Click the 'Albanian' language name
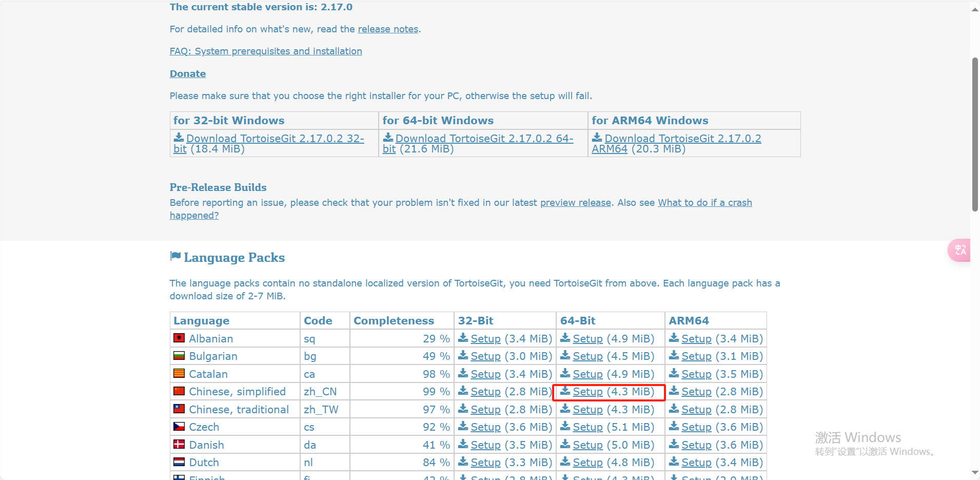 point(211,339)
